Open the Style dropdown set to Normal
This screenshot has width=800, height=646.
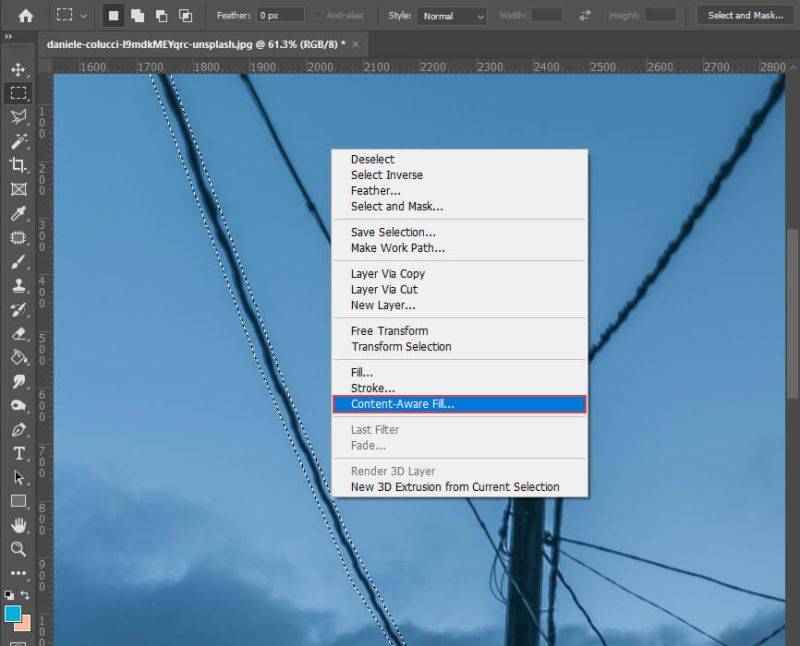click(x=452, y=16)
